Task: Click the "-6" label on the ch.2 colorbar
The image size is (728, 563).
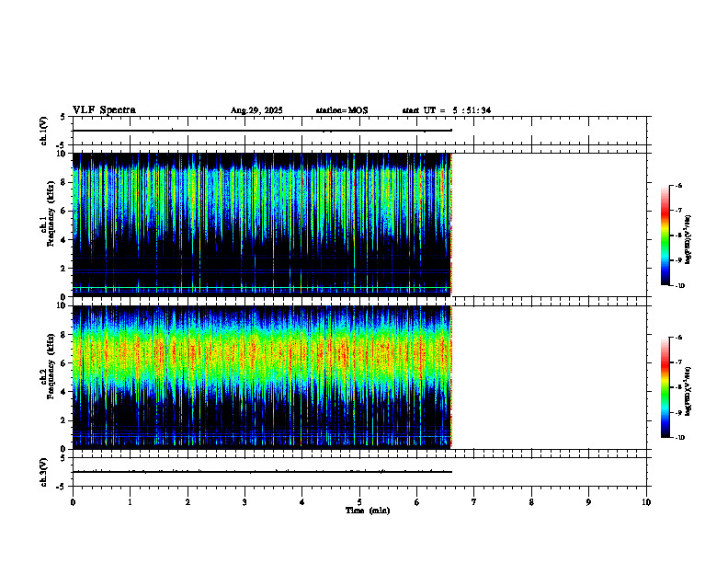Action: [678, 338]
